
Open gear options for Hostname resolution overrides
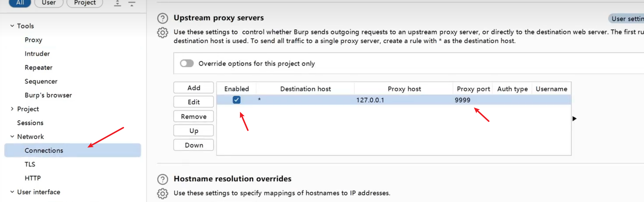163,194
